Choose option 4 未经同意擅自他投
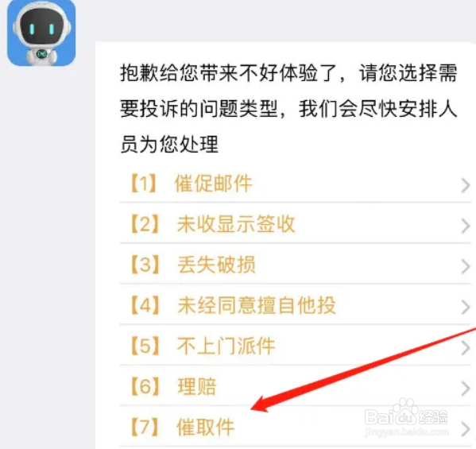Image resolution: width=476 pixels, height=449 pixels. coord(295,306)
